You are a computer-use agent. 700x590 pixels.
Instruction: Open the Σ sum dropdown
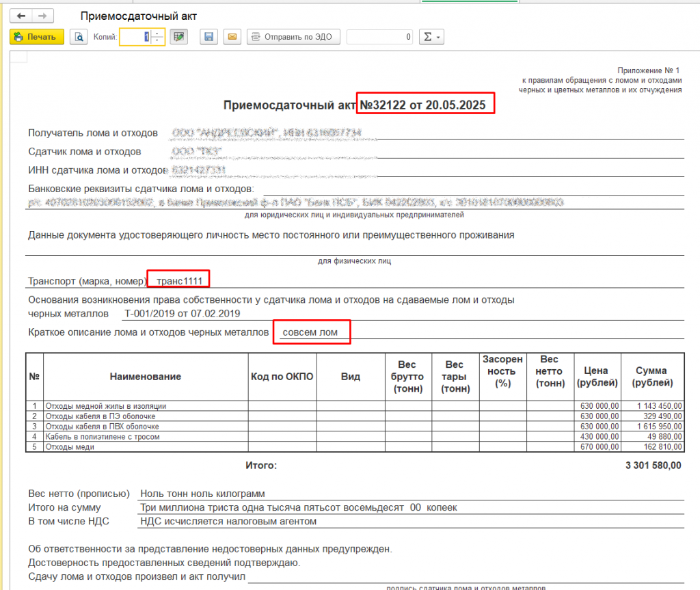[431, 37]
